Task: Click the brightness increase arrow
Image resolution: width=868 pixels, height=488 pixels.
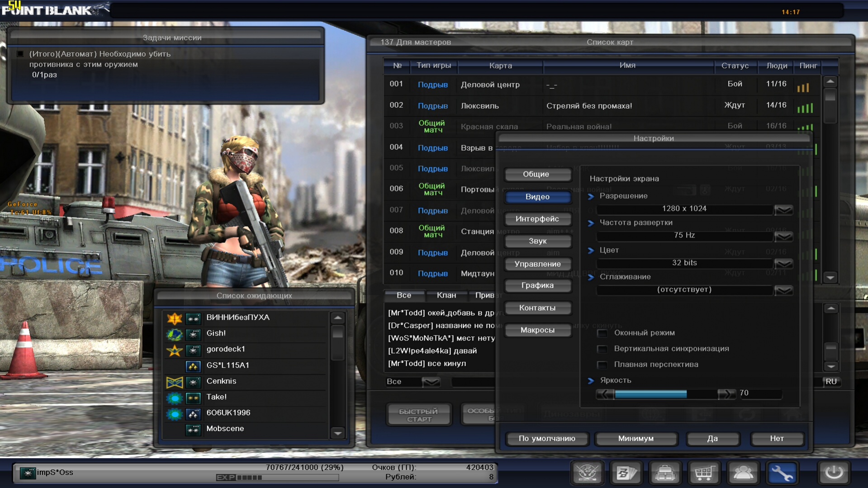Action: [726, 394]
